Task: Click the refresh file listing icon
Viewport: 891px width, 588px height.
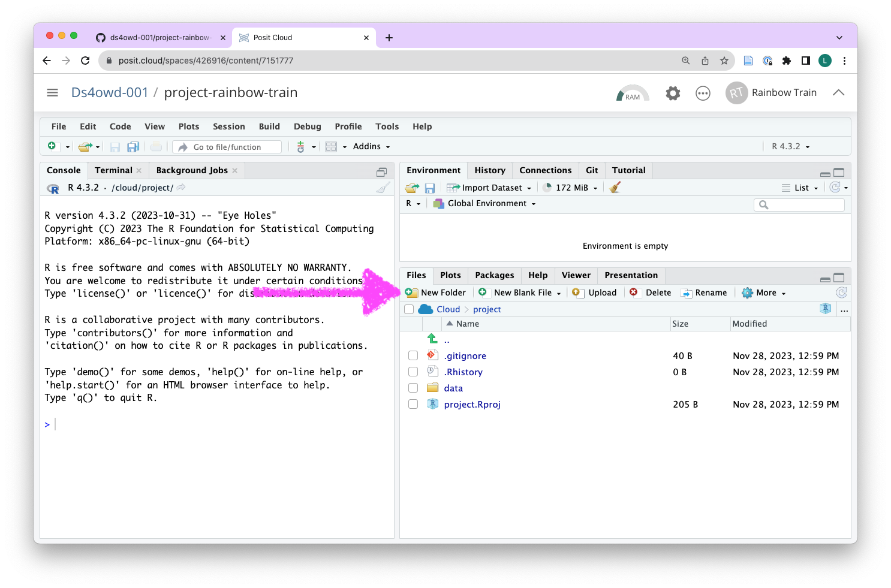Action: pos(841,293)
